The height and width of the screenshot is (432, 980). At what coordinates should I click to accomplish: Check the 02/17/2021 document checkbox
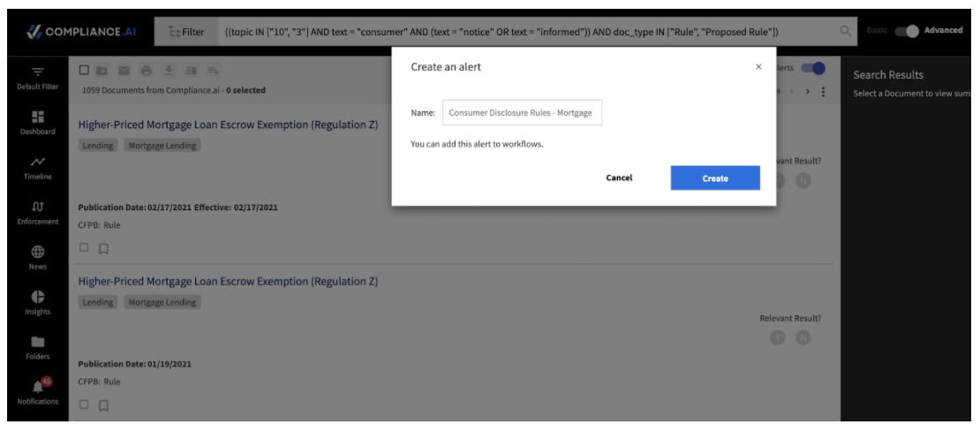coord(84,247)
